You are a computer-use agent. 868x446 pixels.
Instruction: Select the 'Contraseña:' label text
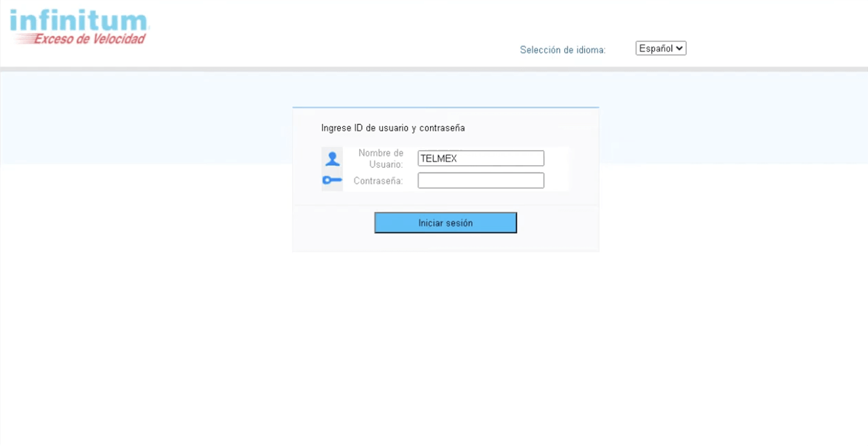378,181
